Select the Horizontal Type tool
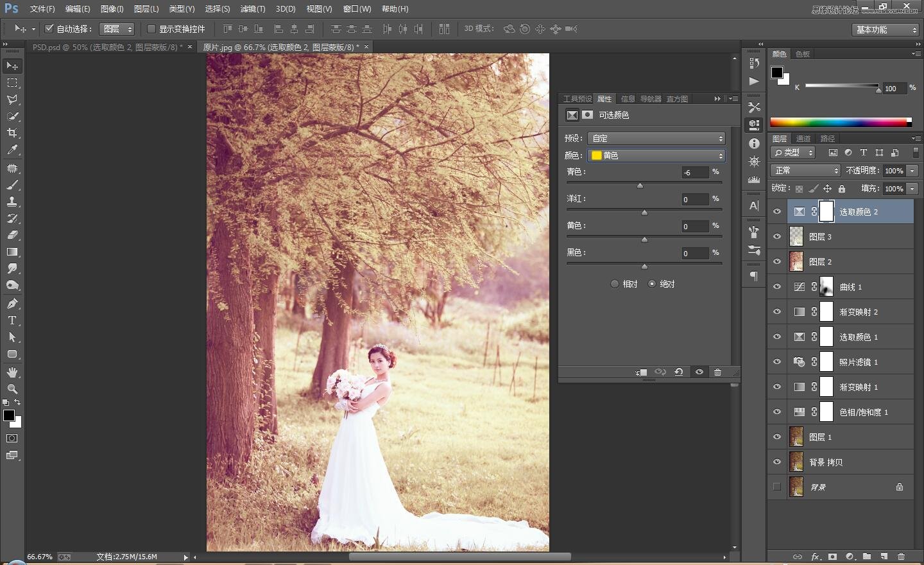This screenshot has height=565, width=924. pos(12,320)
